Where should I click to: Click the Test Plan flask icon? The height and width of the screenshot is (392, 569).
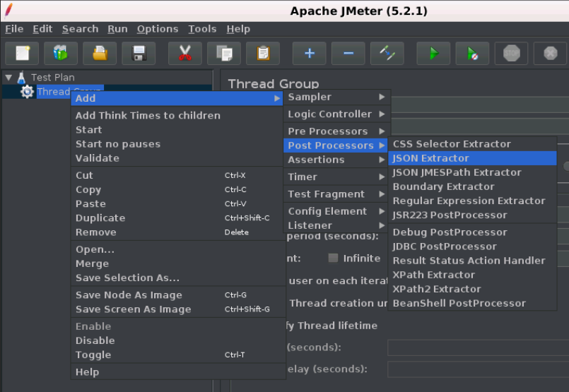point(21,77)
